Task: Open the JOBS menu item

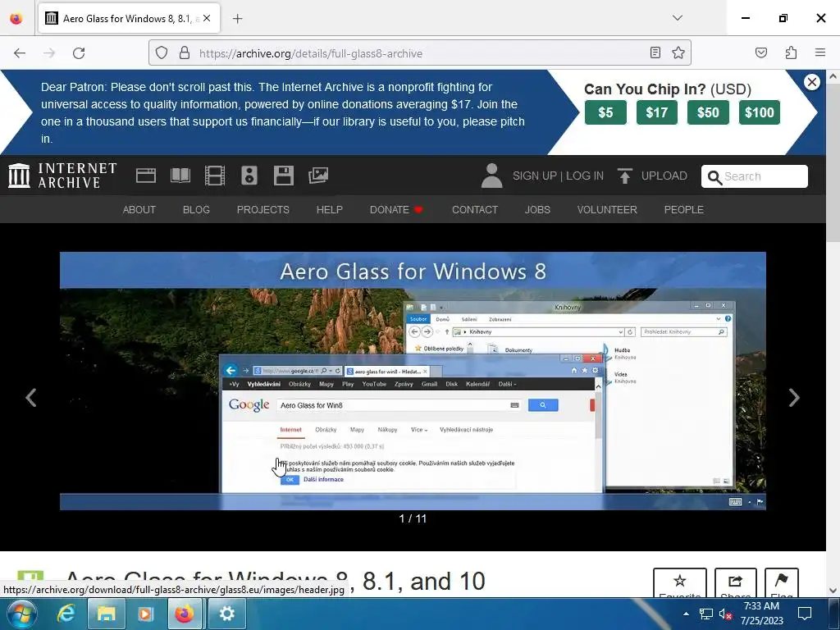Action: click(537, 209)
